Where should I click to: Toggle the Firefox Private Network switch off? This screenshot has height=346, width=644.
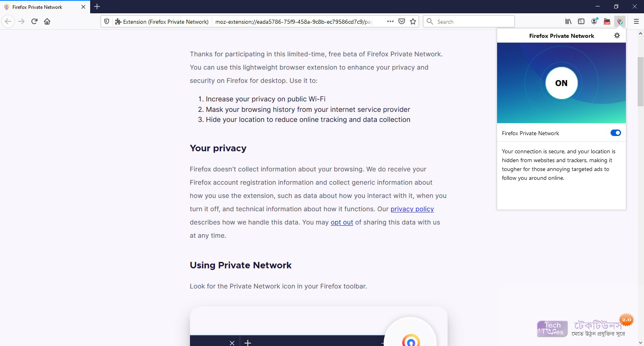pyautogui.click(x=615, y=133)
